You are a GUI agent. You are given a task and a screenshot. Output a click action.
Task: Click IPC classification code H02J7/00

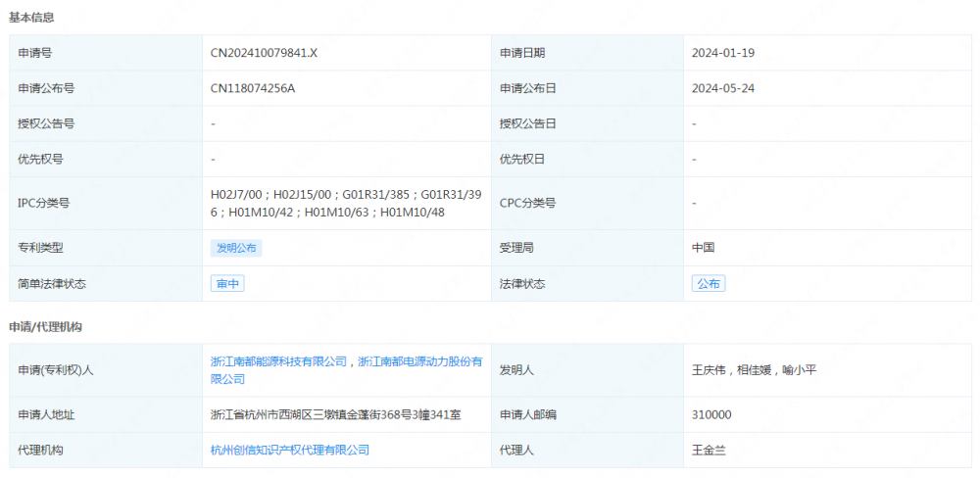coord(237,195)
